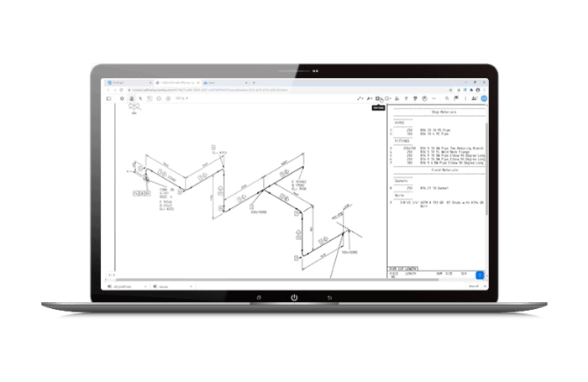This screenshot has width=588, height=382.
Task: Click the blue floating button at bottom right
Action: (480, 275)
